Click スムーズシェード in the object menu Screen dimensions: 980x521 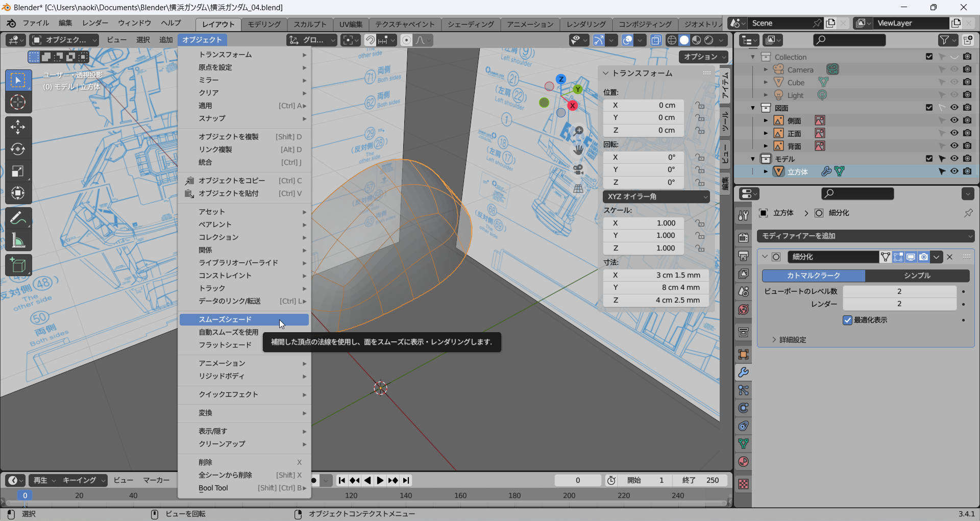click(x=225, y=319)
